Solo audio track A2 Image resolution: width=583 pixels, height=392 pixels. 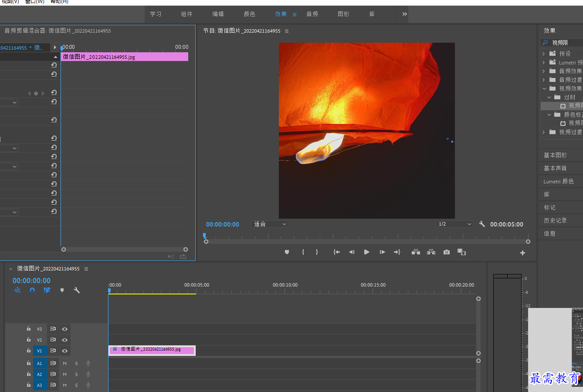coord(76,374)
